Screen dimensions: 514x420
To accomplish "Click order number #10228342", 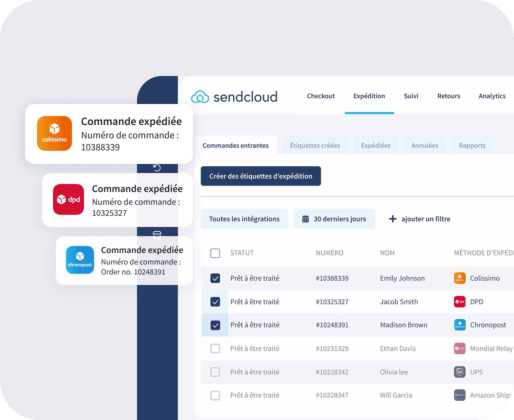I will tap(332, 372).
